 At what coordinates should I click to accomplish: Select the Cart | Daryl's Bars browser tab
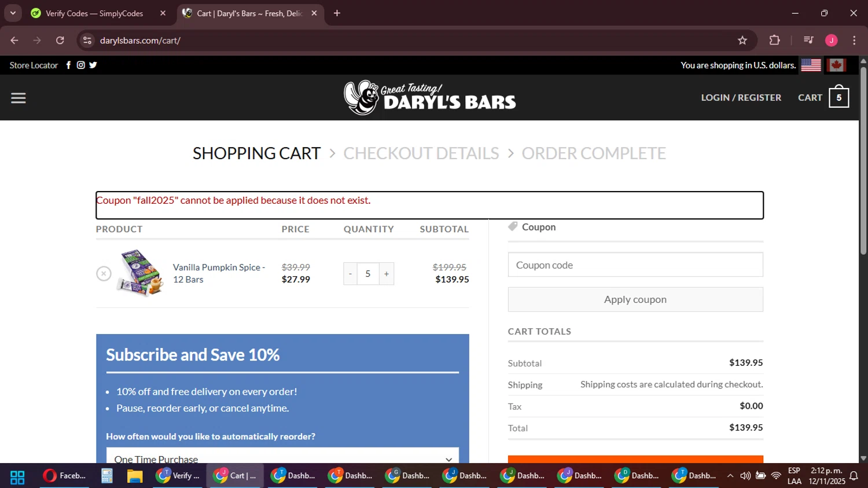tap(249, 13)
